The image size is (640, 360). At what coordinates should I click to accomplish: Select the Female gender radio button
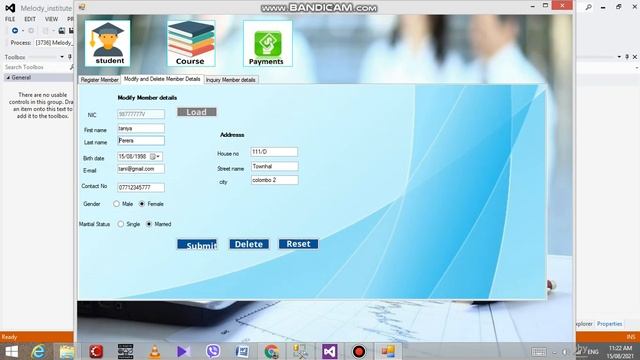[x=142, y=204]
